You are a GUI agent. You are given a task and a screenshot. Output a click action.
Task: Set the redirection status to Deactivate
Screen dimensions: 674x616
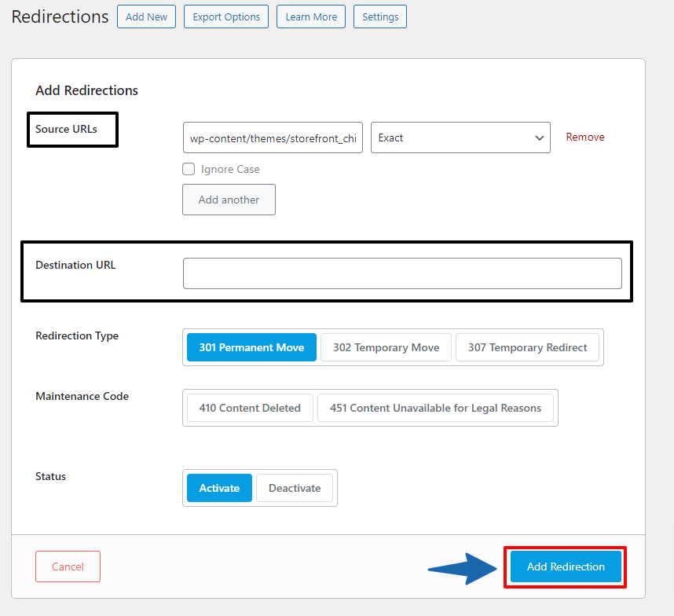click(295, 487)
